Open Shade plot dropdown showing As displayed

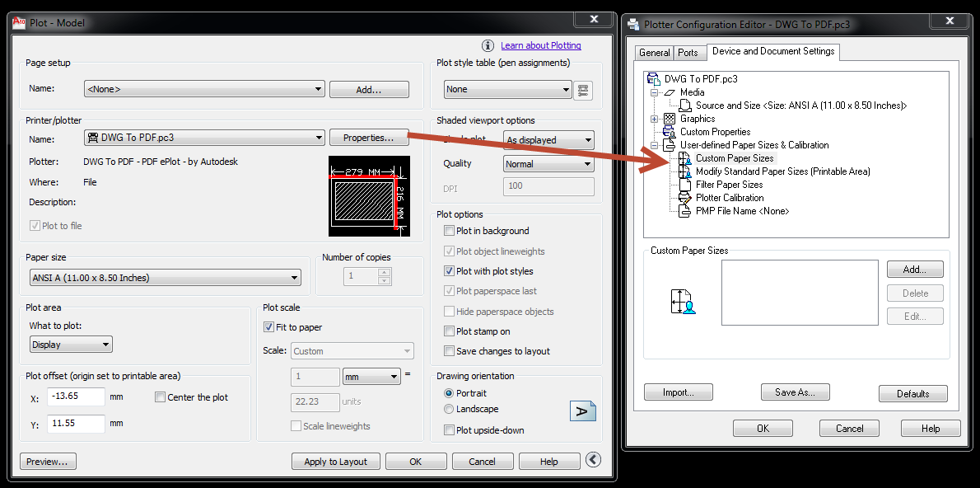point(548,140)
